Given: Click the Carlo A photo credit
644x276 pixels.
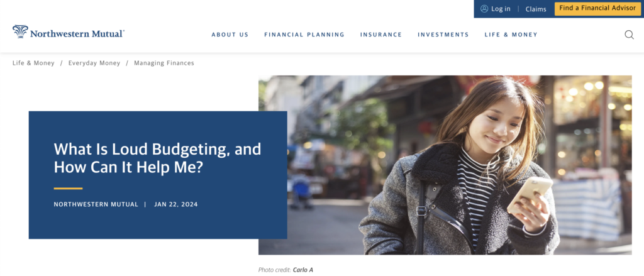Looking at the screenshot, I should [x=303, y=270].
